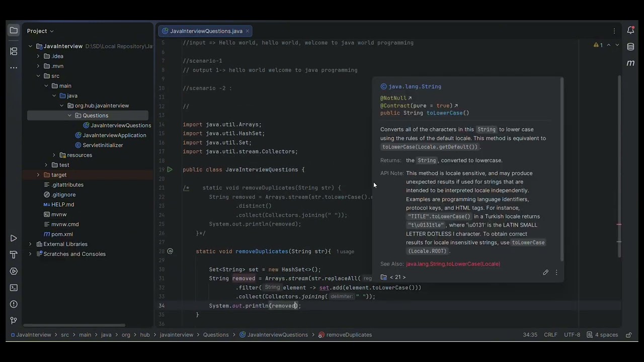Click the gutter annotation icon on line 28
The width and height of the screenshot is (644, 362).
[170, 251]
